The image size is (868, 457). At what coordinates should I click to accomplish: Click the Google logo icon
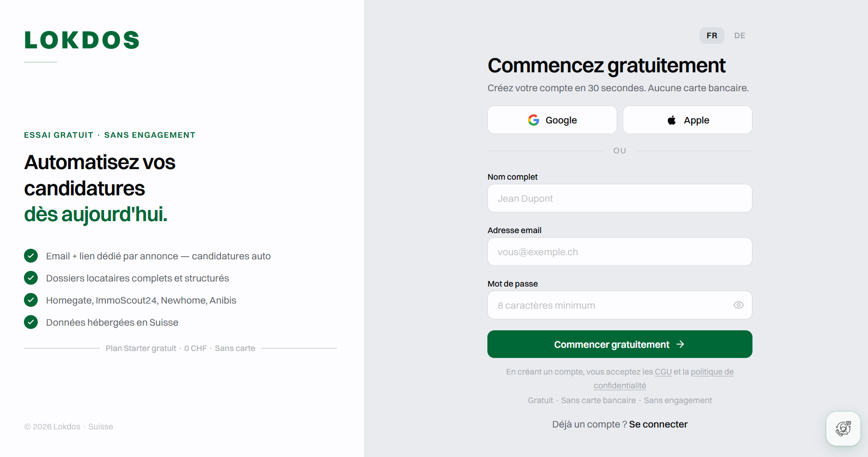[x=533, y=120]
